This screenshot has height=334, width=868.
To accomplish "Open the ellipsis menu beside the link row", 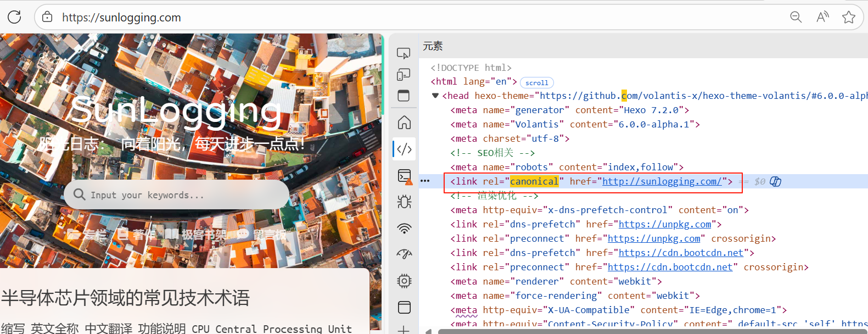I will 425,181.
